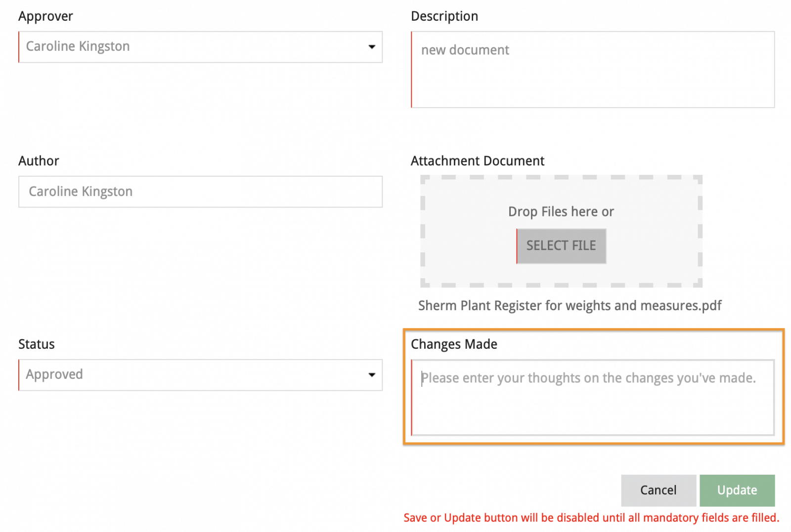Click the "Drop Files here or" text
This screenshot has height=532, width=791.
[x=561, y=212]
